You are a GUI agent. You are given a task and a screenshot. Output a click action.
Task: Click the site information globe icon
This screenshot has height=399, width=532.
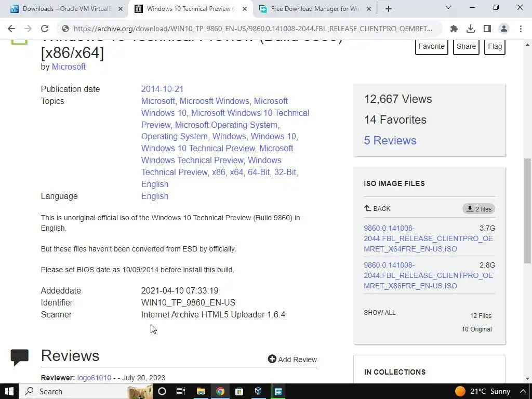point(65,29)
